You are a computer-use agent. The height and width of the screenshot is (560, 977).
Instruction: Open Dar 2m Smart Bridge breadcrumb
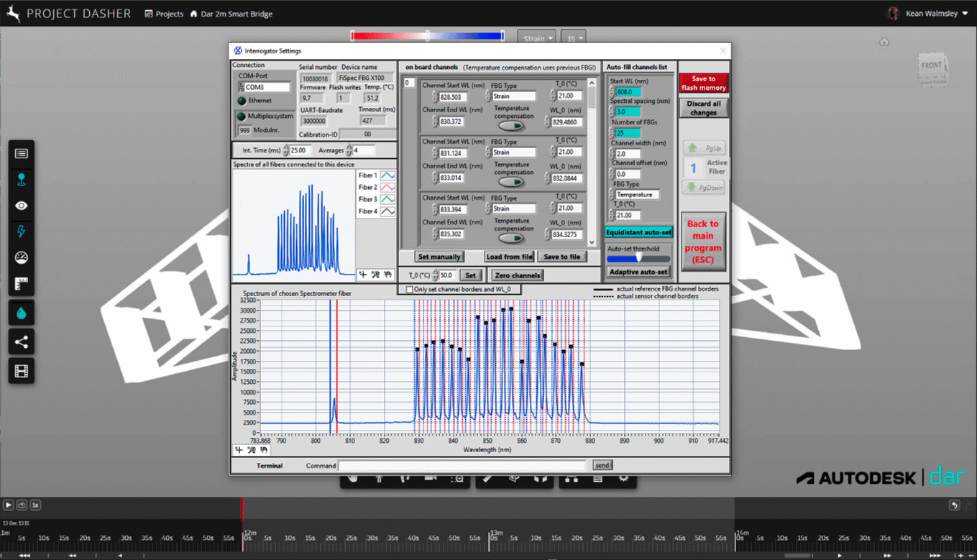pos(231,14)
